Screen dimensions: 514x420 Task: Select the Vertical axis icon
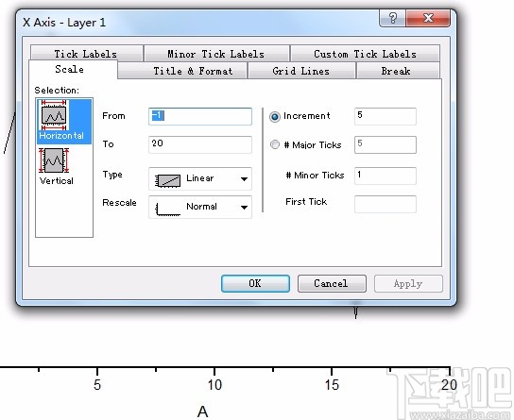pyautogui.click(x=54, y=160)
